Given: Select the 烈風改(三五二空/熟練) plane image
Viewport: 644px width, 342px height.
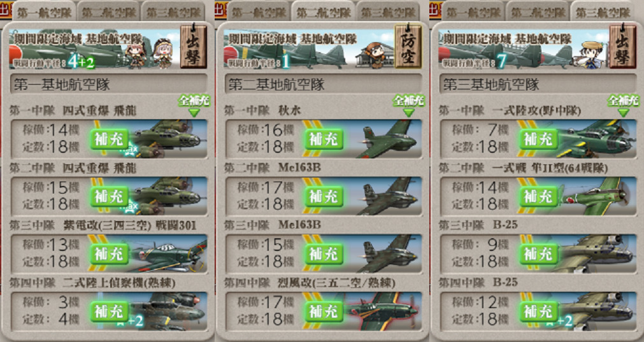Looking at the screenshot, I should 383,311.
